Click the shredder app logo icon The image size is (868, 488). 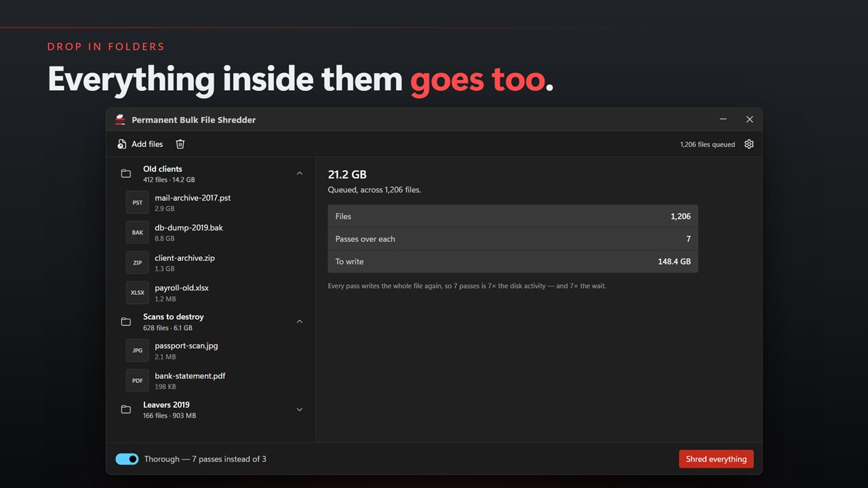pyautogui.click(x=120, y=119)
